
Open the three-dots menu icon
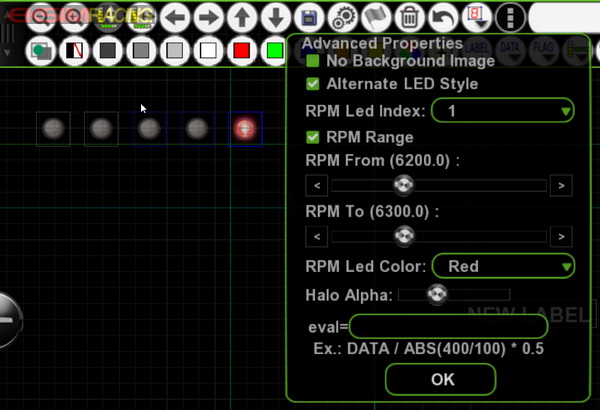(x=510, y=18)
